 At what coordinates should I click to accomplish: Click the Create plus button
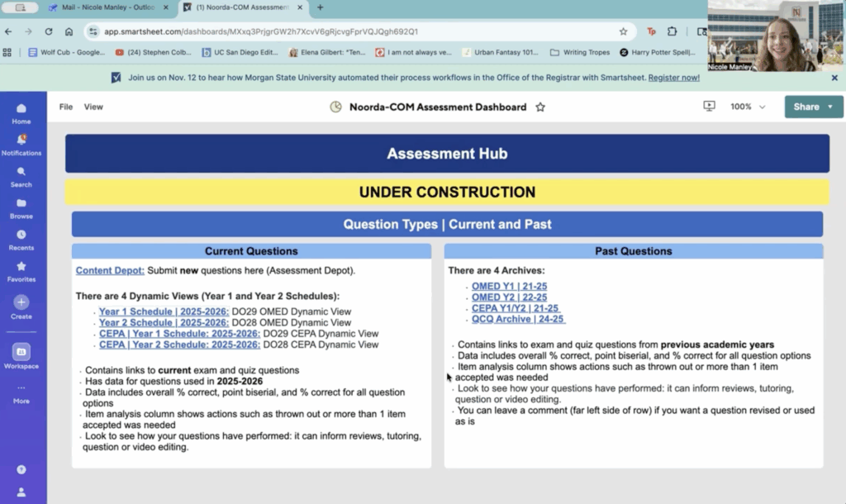coord(21,303)
